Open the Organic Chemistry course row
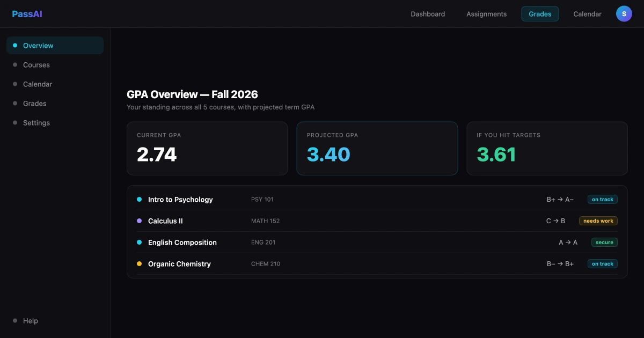 377,264
